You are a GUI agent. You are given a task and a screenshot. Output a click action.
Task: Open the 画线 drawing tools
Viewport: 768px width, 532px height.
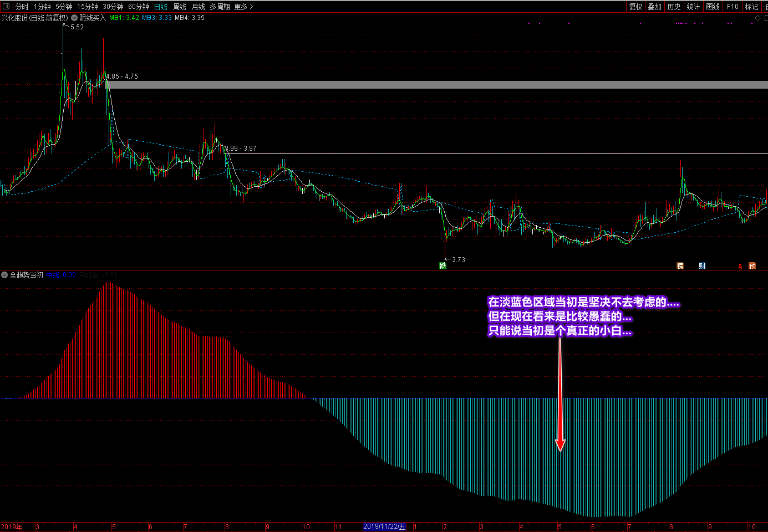[x=713, y=7]
